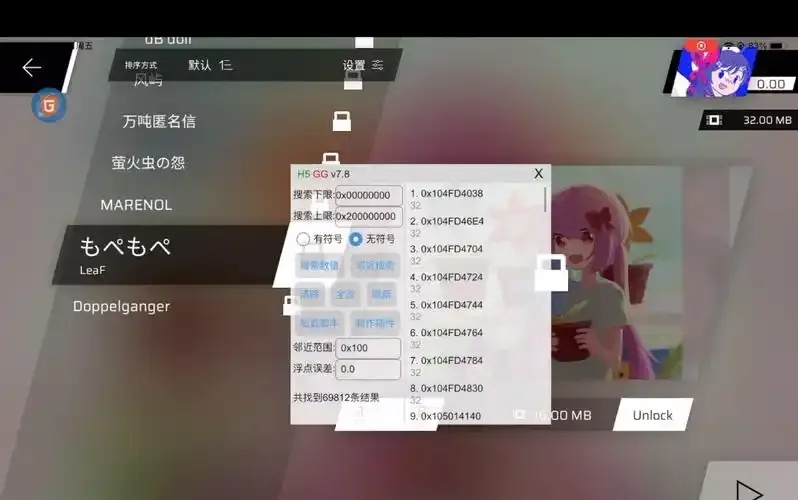Click the memory chip icon beside 32.00 MB

[x=714, y=120]
